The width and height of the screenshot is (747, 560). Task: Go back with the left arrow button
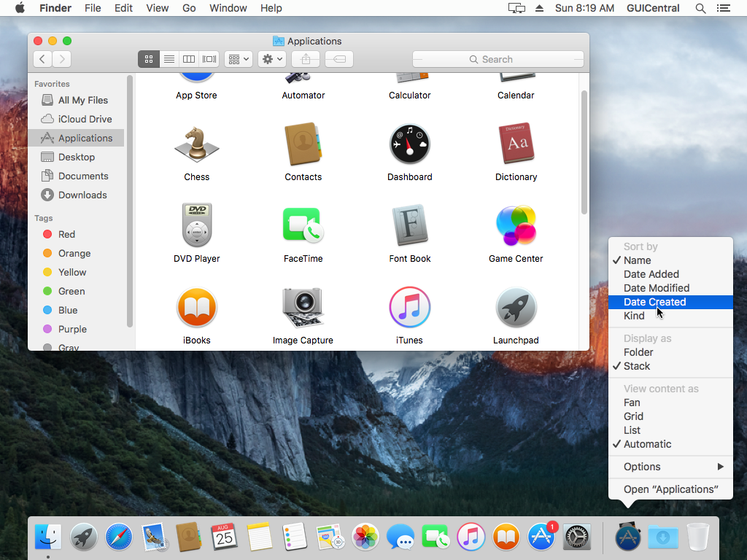[x=42, y=59]
